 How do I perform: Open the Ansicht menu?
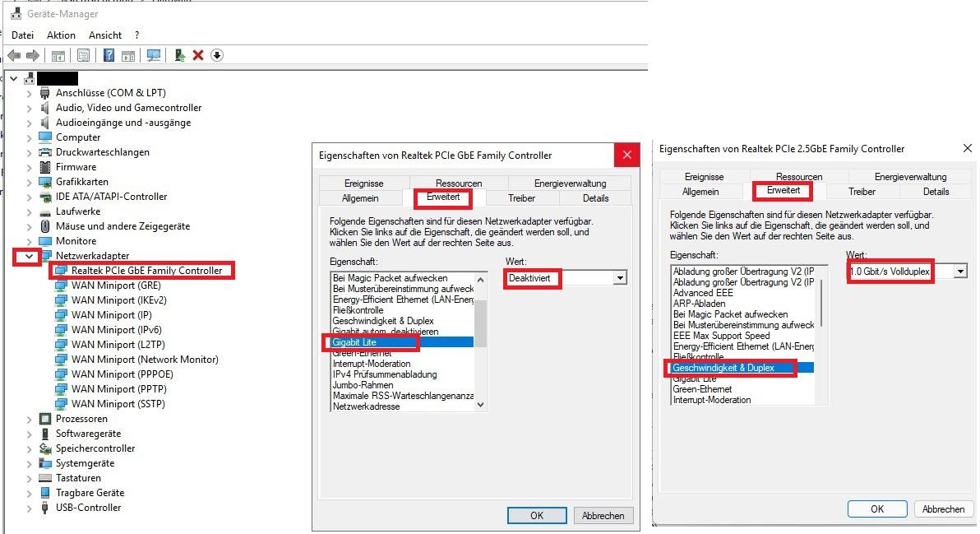[x=105, y=35]
